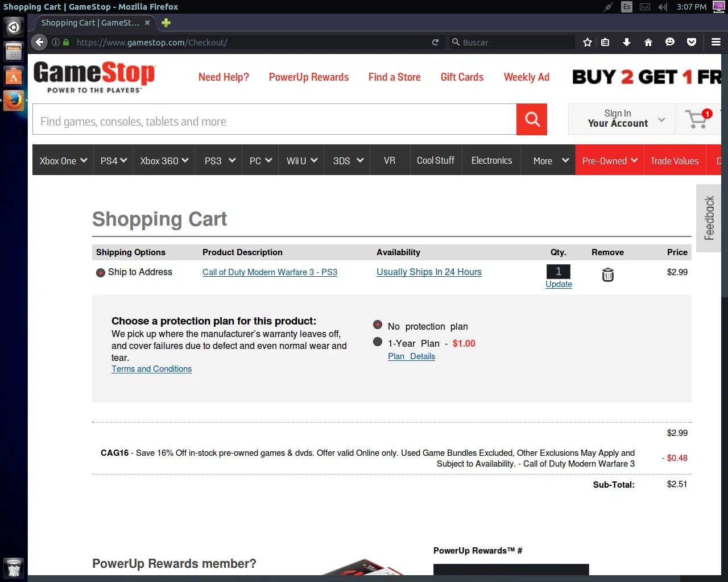Click Find a Store link
Viewport: 728px width, 582px height.
(394, 77)
